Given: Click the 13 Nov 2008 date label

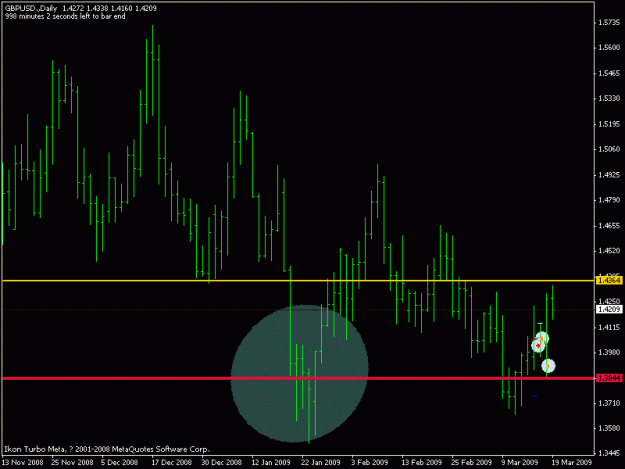Looking at the screenshot, I should (23, 462).
